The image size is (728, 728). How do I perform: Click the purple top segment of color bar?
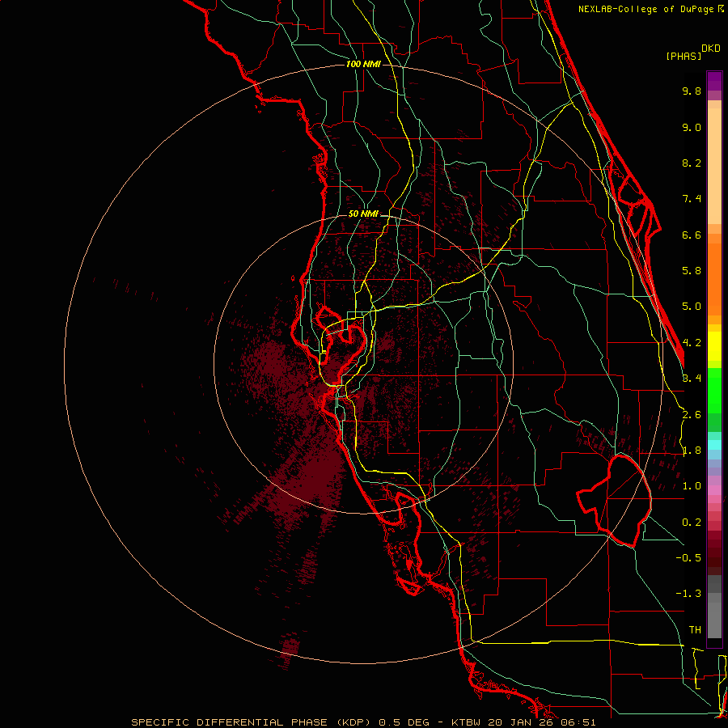[714, 81]
